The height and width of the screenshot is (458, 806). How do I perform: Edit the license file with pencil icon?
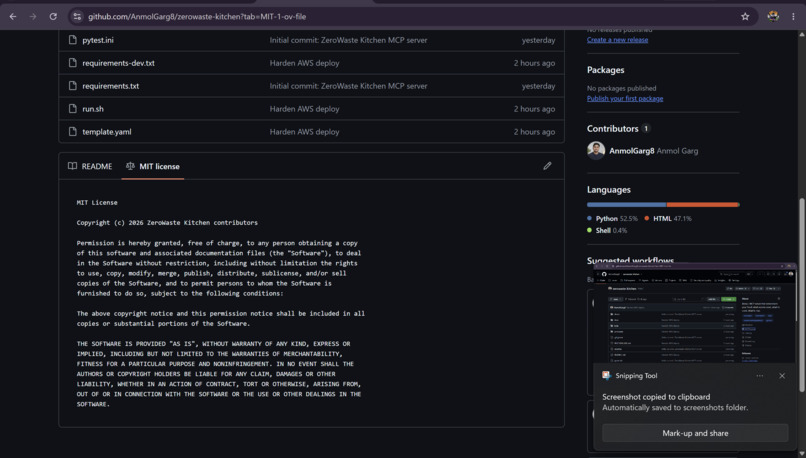[547, 166]
